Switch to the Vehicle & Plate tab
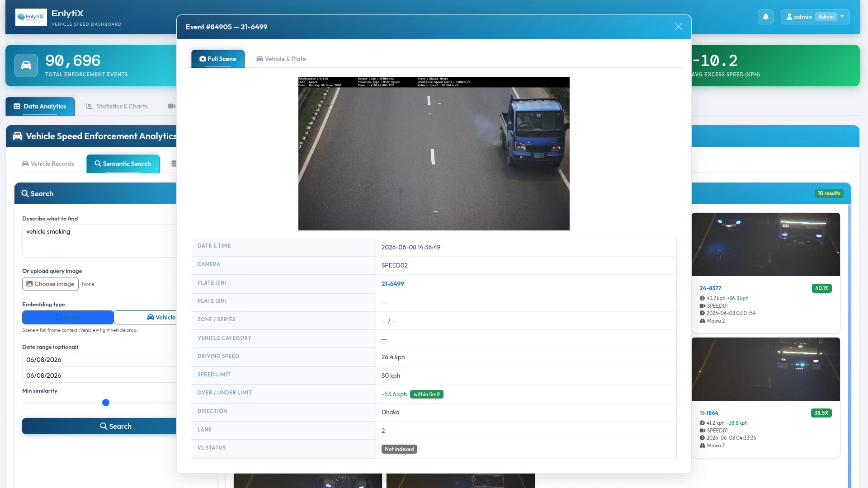Screen dimensions: 868x488 [x=281, y=59]
